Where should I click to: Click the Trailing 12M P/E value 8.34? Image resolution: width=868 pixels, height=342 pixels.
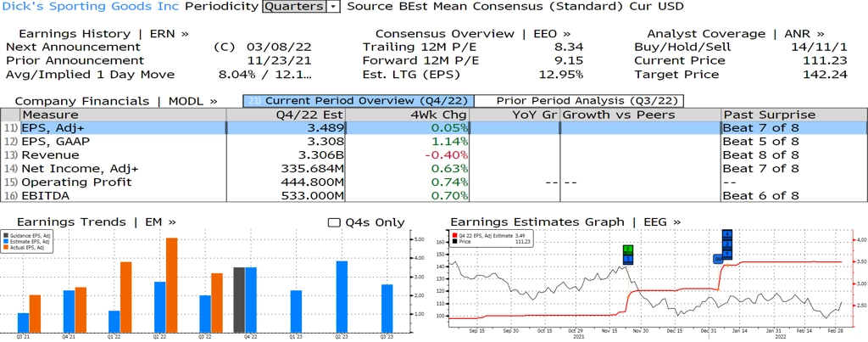point(570,48)
